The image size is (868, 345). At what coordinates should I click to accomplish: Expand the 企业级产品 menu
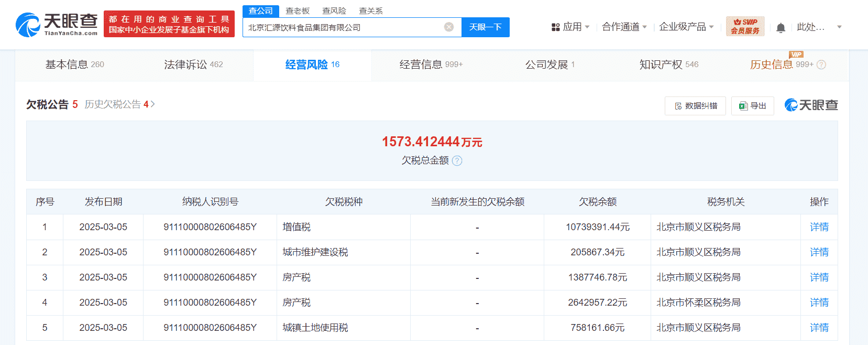(686, 27)
